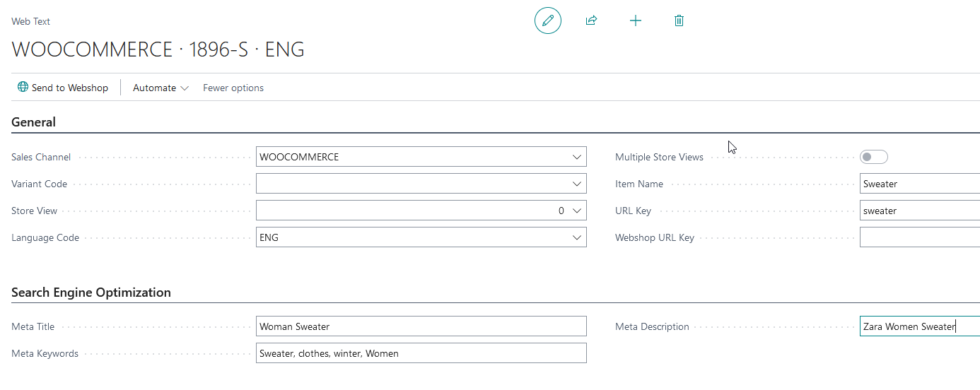Viewport: 980px width, 390px height.
Task: Click the Store View label
Action: (34, 211)
